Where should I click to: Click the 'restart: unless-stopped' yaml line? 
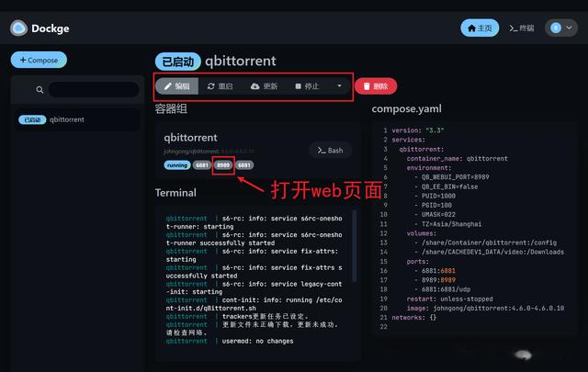point(449,299)
